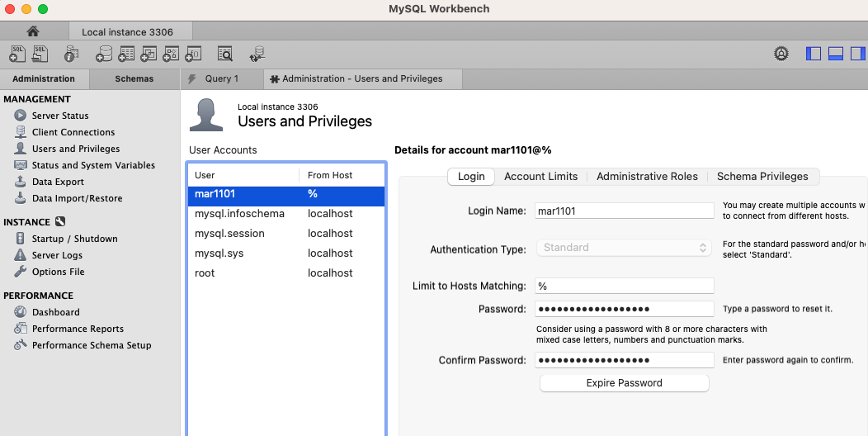Viewport: 868px width, 436px height.
Task: Open the Account Limits tab
Action: [540, 176]
